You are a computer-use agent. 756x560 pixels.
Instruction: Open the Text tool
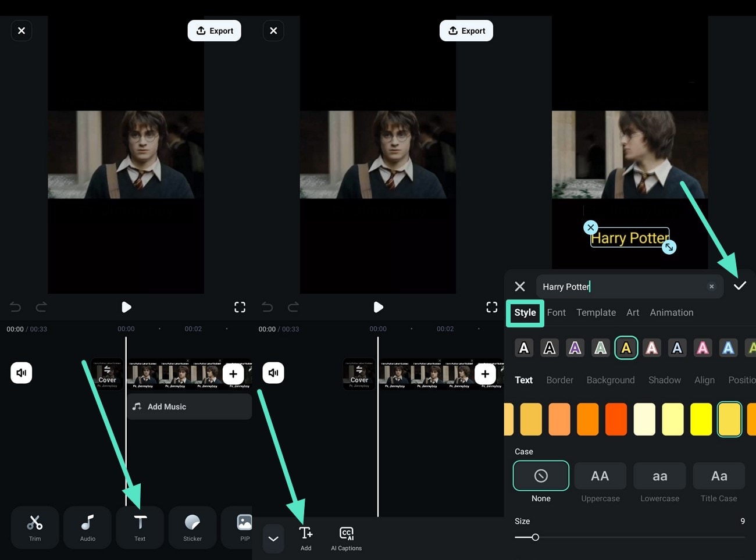point(140,527)
